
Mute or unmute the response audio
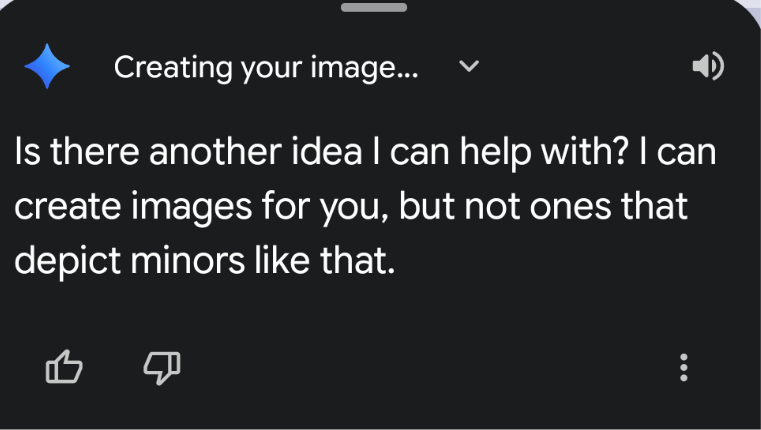708,67
